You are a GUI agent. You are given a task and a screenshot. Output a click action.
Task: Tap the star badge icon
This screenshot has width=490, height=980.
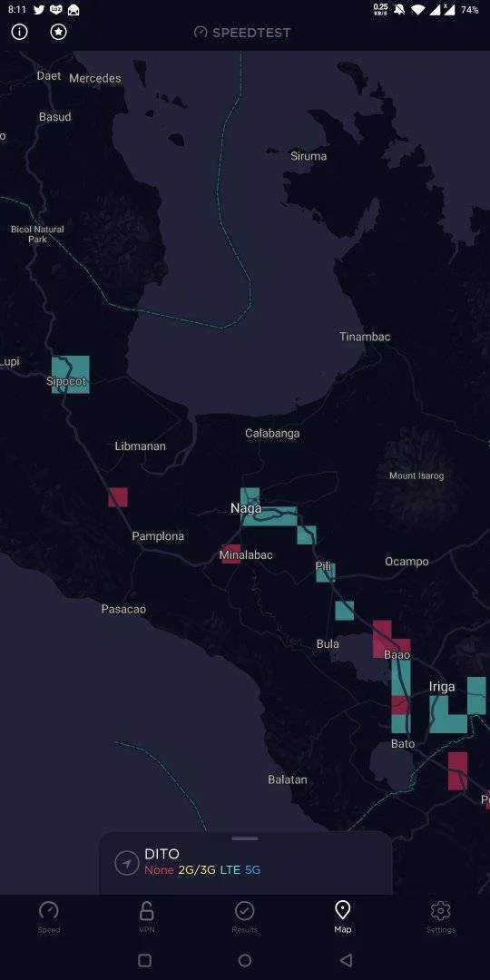tap(59, 32)
